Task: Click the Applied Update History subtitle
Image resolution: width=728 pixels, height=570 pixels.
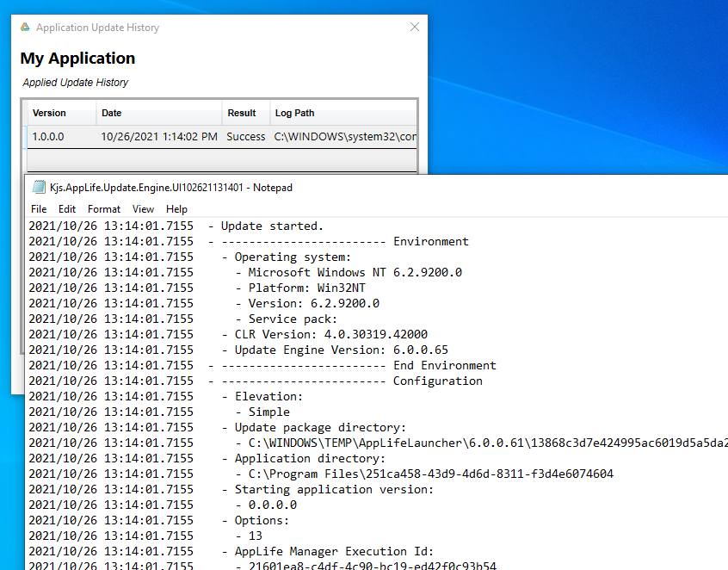Action: [x=75, y=82]
